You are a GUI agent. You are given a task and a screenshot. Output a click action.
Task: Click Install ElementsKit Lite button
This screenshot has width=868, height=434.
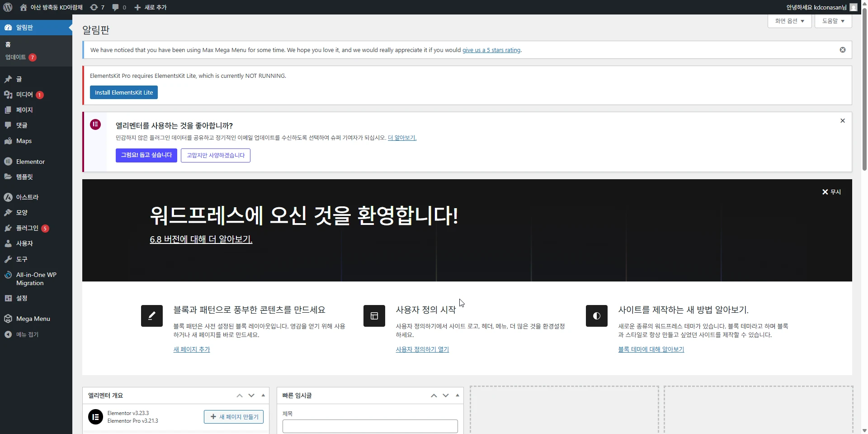[124, 92]
